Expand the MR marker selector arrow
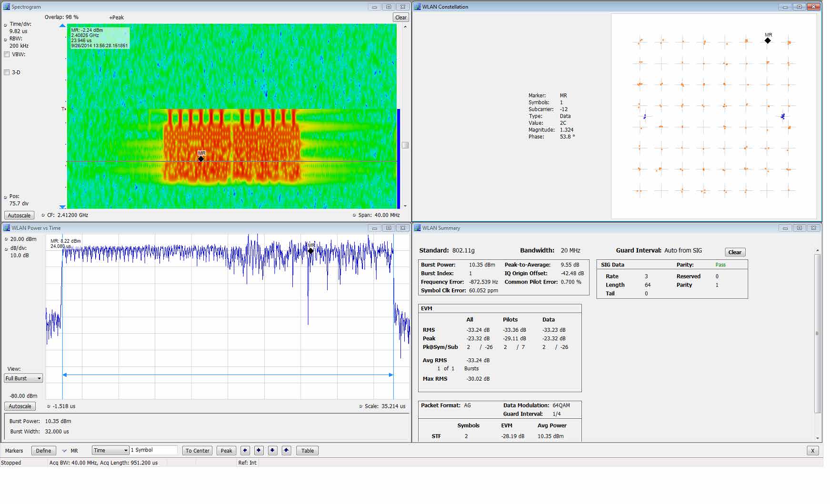 [64, 451]
